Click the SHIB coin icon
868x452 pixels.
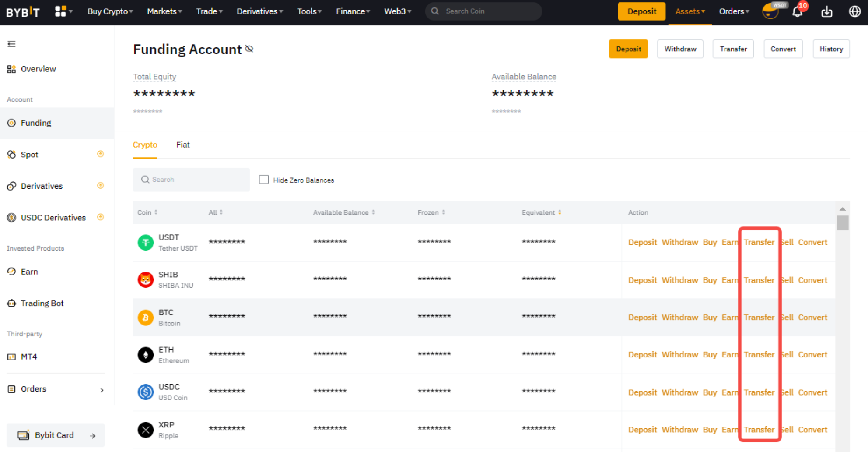(x=146, y=280)
